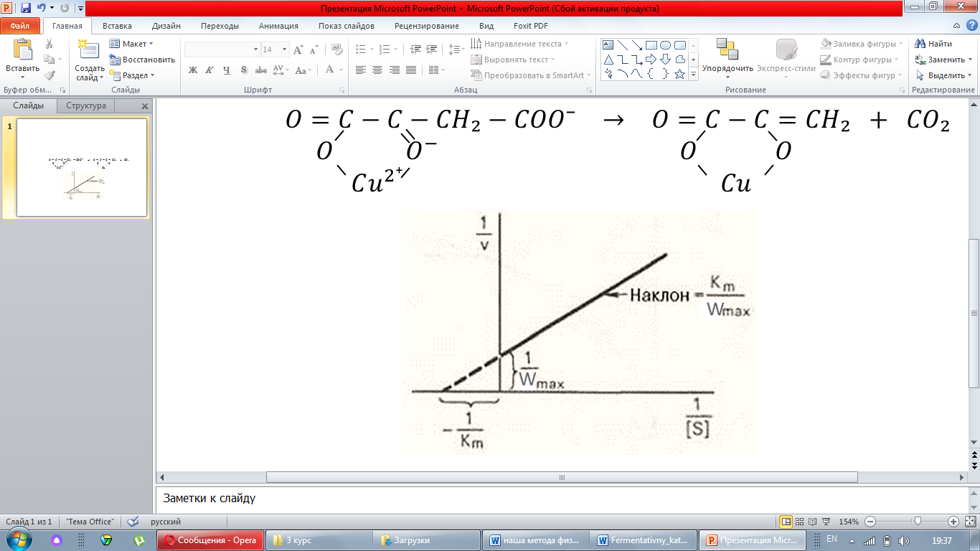This screenshot has height=551, width=980.
Task: Expand the Раздел section dropdown
Action: click(x=133, y=75)
